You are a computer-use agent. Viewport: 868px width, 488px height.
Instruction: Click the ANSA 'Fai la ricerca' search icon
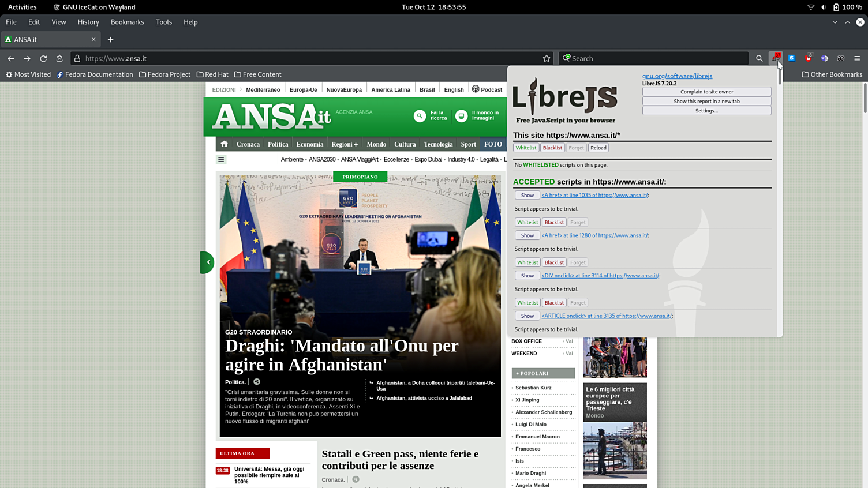pos(420,116)
